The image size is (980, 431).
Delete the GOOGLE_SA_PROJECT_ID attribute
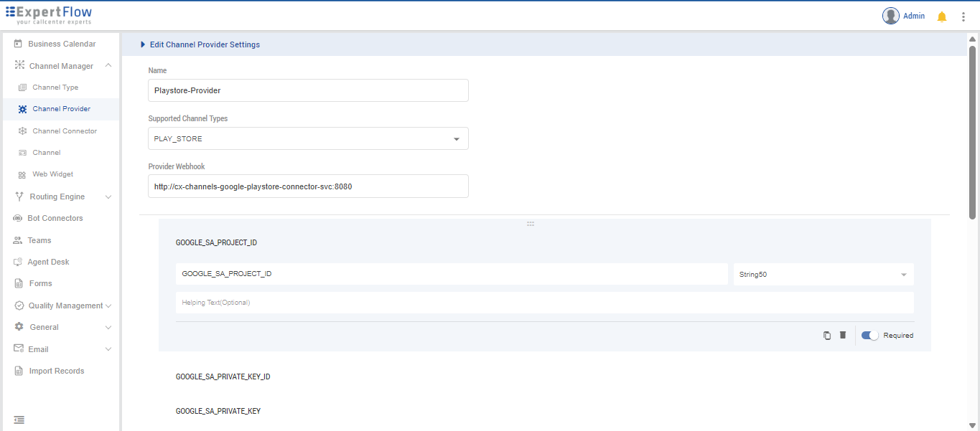(843, 336)
